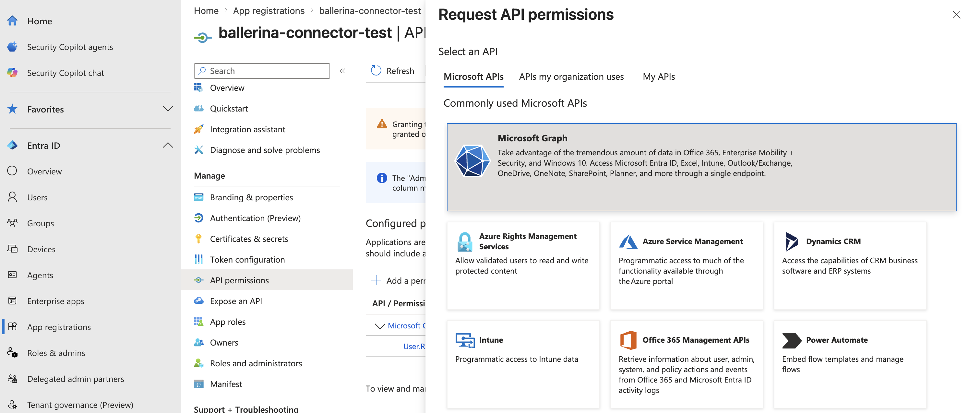Click the Agents icon in sidebar
The width and height of the screenshot is (980, 413).
[x=12, y=275]
